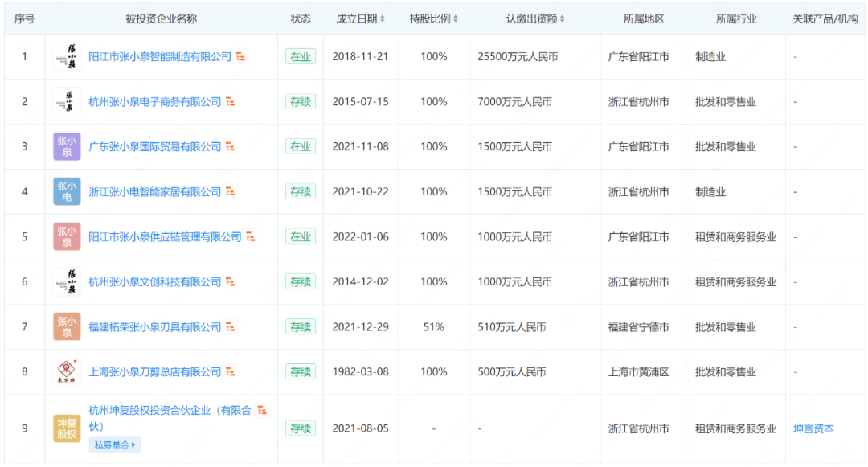868x467 pixels.
Task: Open 坤言资本 related institution link
Action: 813,428
